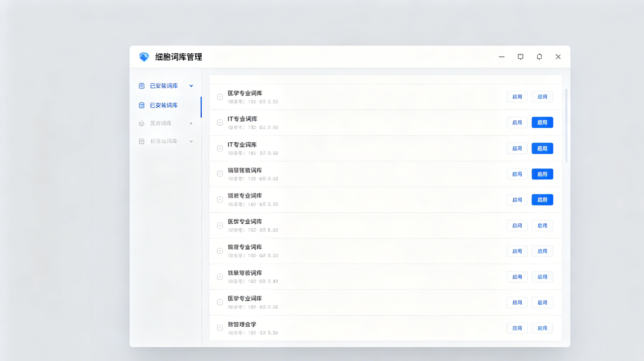Click outlined 启用 button in the fourth row
Viewport: 644px width, 361px height.
coord(517,174)
